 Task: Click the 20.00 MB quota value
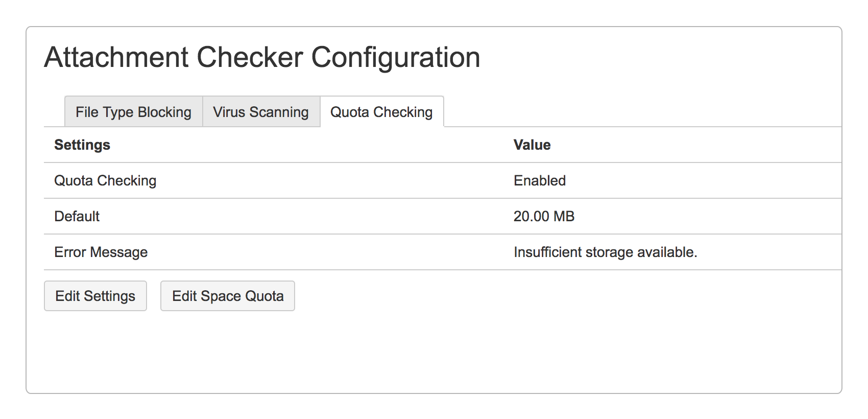[544, 217]
